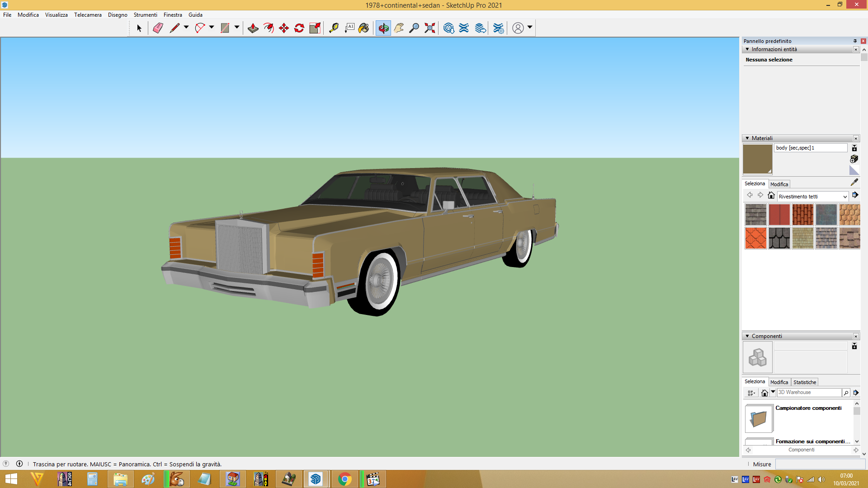Click the 3D Warehouse search magnifier

pyautogui.click(x=846, y=393)
